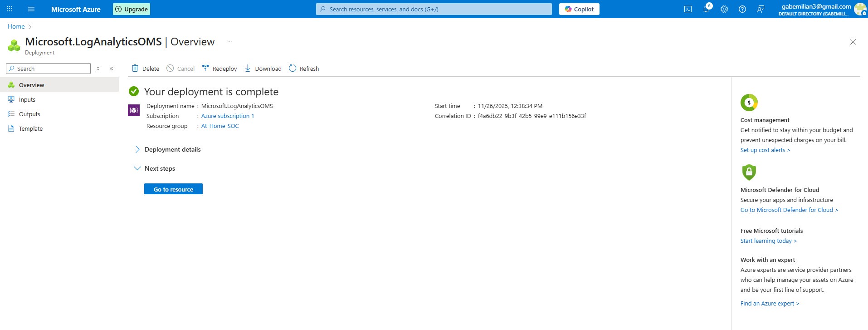Launch Cloud Shell icon
This screenshot has width=868, height=330.
(x=688, y=9)
